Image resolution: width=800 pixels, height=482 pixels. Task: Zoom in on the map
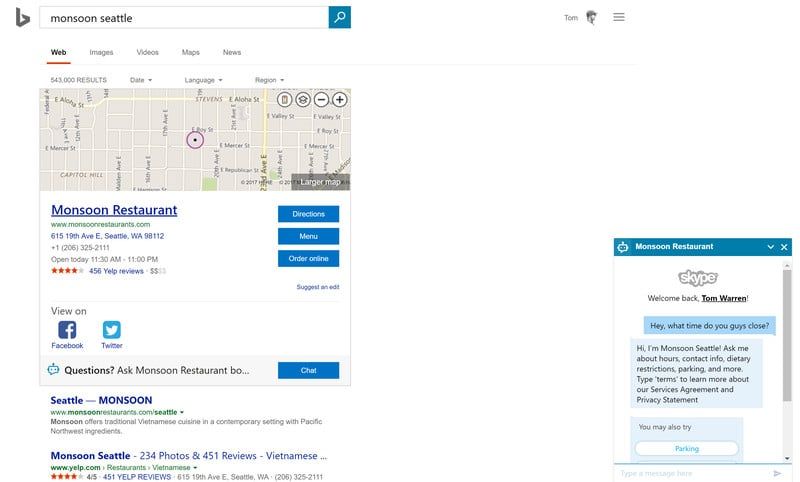pyautogui.click(x=340, y=100)
